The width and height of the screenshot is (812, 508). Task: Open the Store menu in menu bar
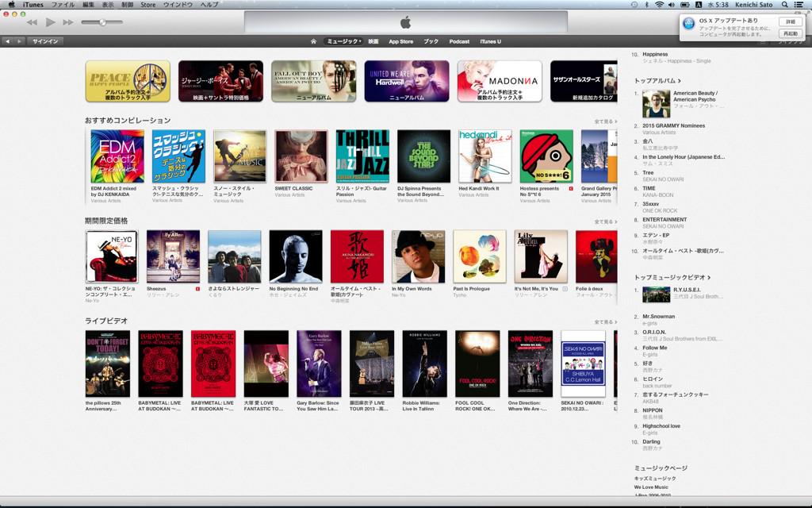click(x=147, y=4)
